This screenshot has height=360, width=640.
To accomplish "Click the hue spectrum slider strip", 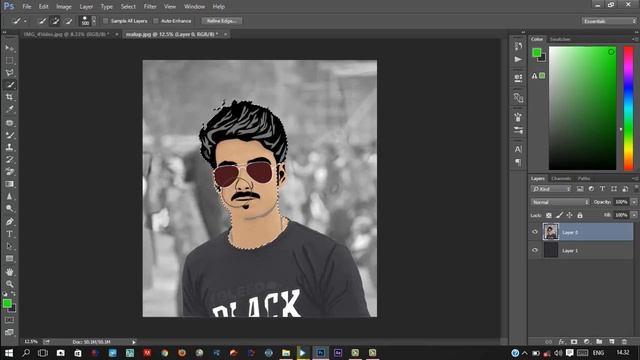I will [628, 108].
